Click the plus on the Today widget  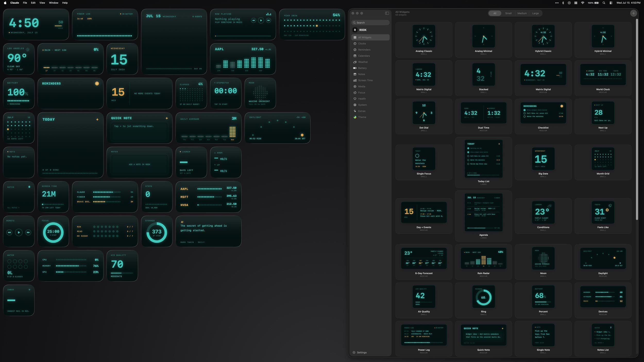97,119
